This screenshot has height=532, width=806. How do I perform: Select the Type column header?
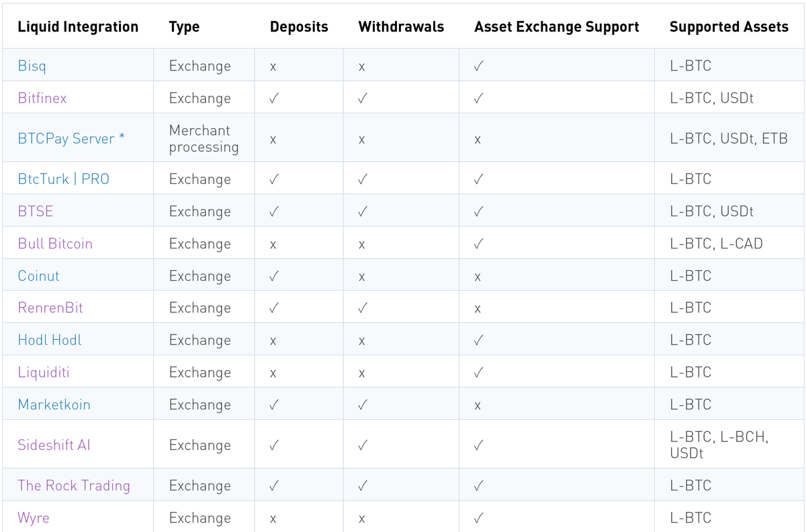click(x=184, y=27)
